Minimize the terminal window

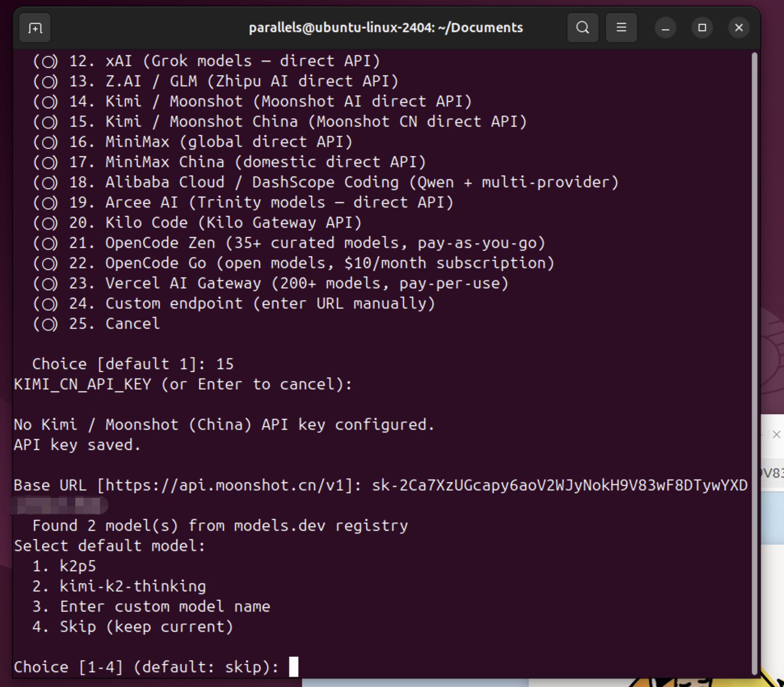click(665, 28)
